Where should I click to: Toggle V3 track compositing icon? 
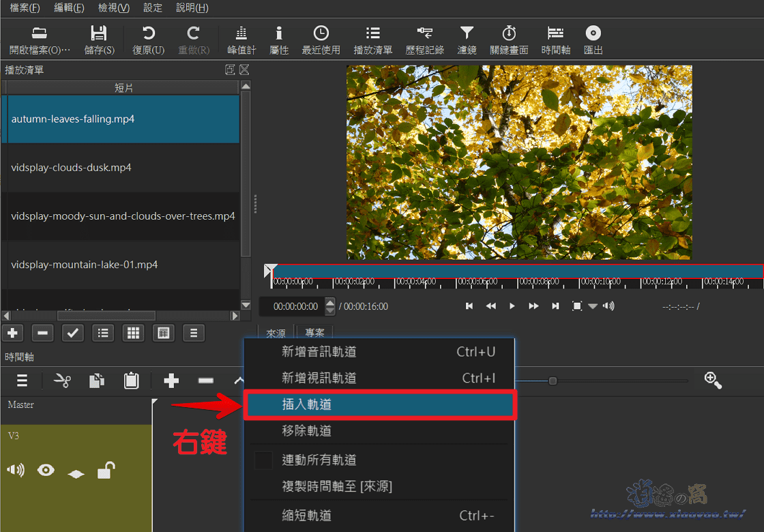coord(76,473)
